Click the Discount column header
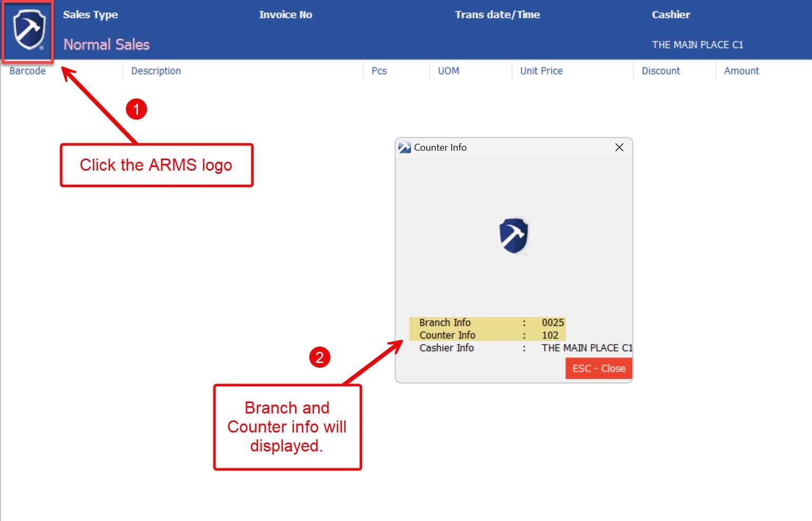Image resolution: width=812 pixels, height=521 pixels. pyautogui.click(x=661, y=71)
